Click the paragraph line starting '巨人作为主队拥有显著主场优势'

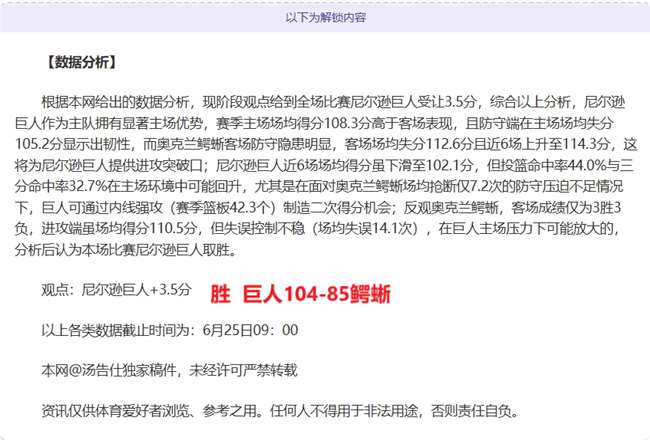[314, 123]
